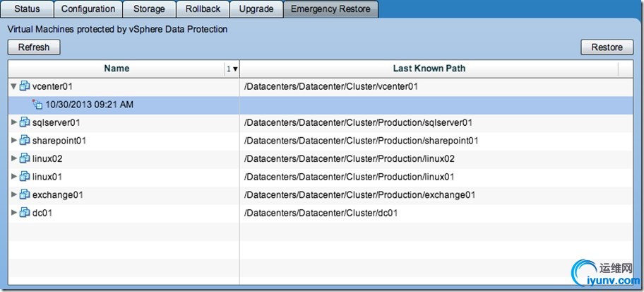Expand the exchange01 tree node
Viewport: 644px width, 292px height.
coord(14,194)
